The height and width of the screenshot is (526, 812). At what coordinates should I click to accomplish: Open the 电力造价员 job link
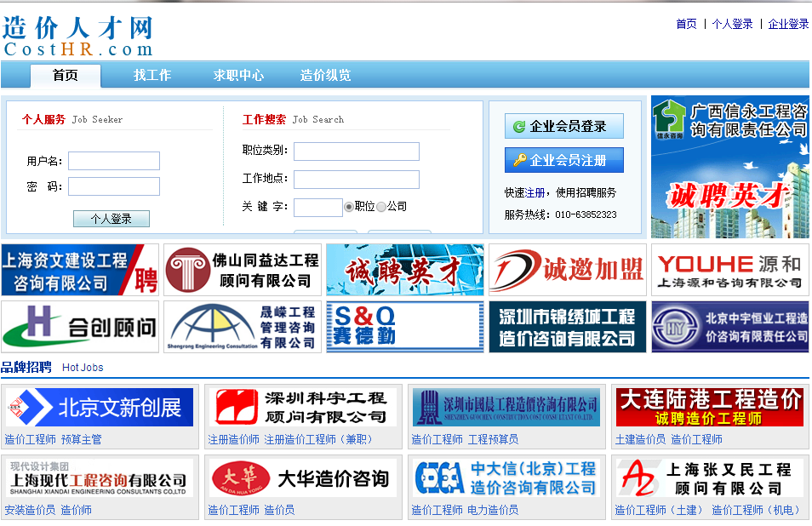click(493, 510)
